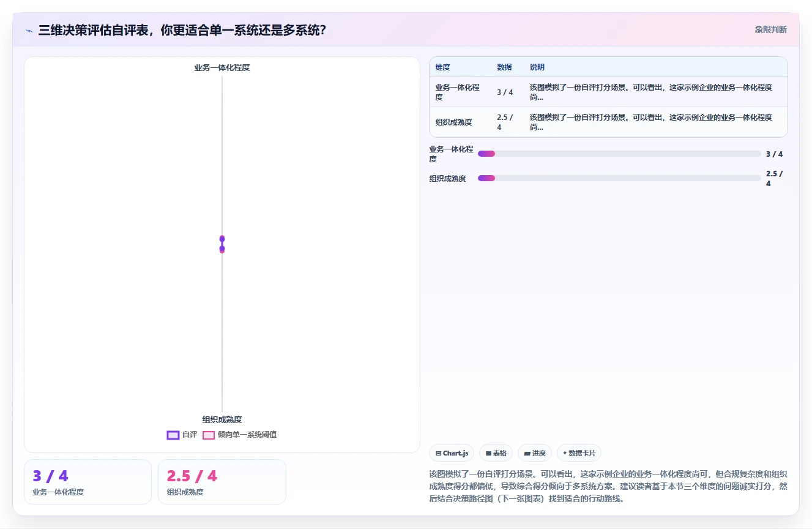Click the 数据卡片 tag chip

(x=579, y=453)
